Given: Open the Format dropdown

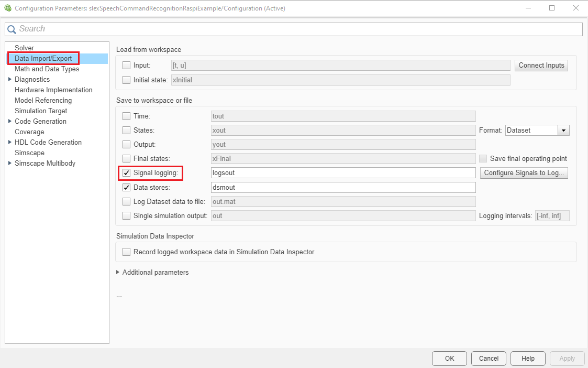Looking at the screenshot, I should click(563, 131).
